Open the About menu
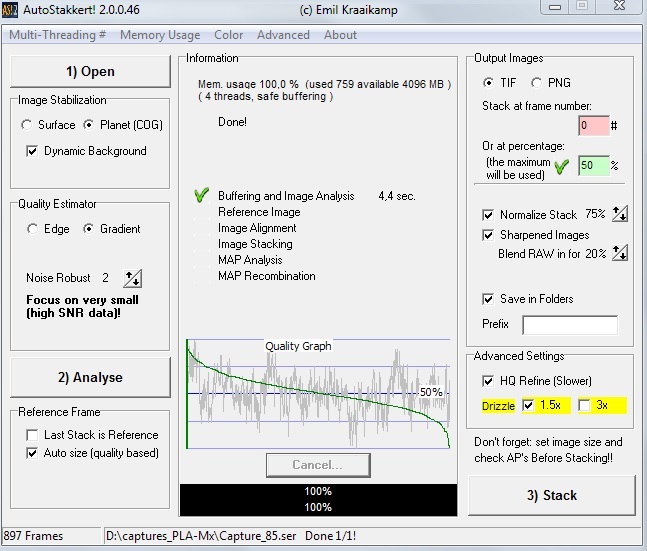The height and width of the screenshot is (551, 647). click(340, 35)
